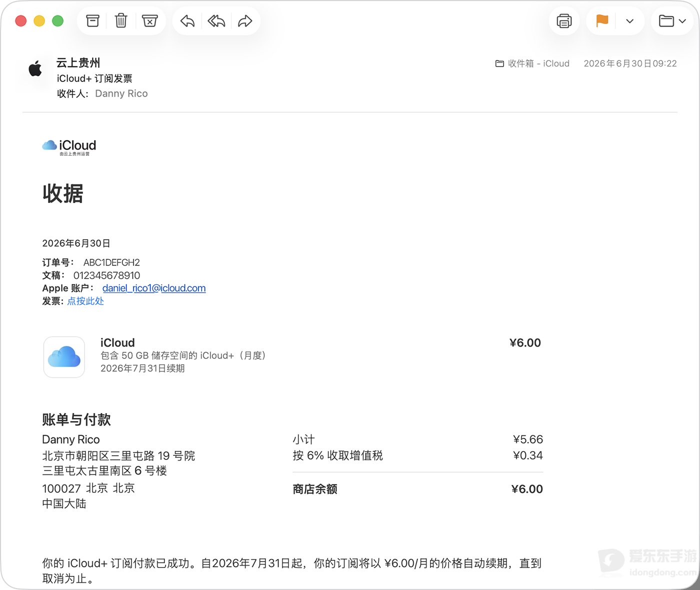Click the 收件箱 - iCloud mailbox label
The width and height of the screenshot is (700, 590).
(532, 63)
